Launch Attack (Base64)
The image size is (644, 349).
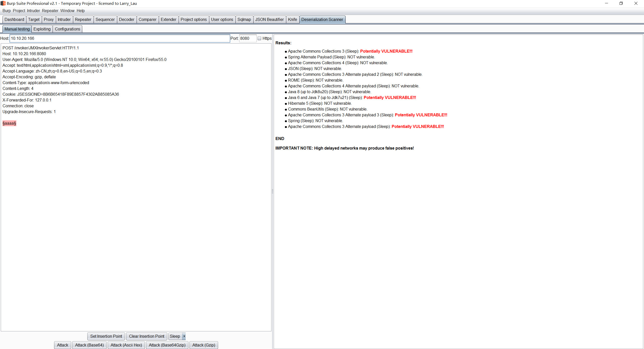90,345
